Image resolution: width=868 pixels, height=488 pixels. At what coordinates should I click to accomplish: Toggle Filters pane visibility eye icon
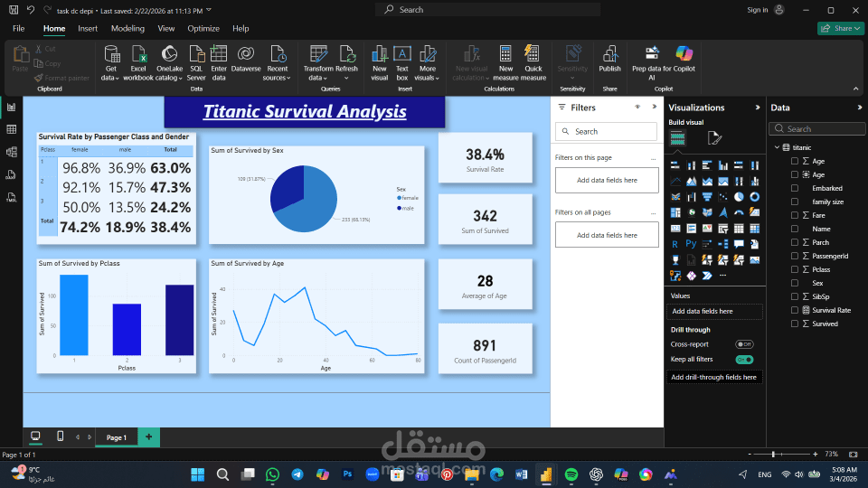[x=637, y=107]
